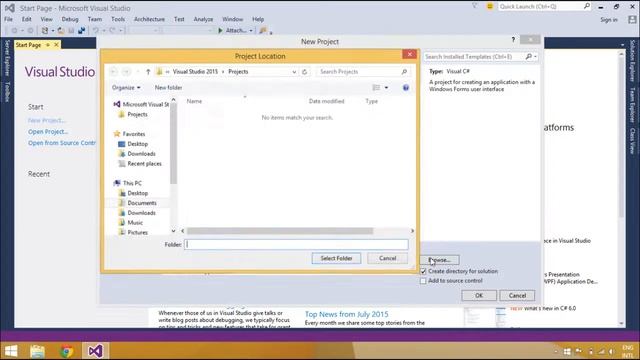Click OK in the New Project dialog

pos(479,296)
